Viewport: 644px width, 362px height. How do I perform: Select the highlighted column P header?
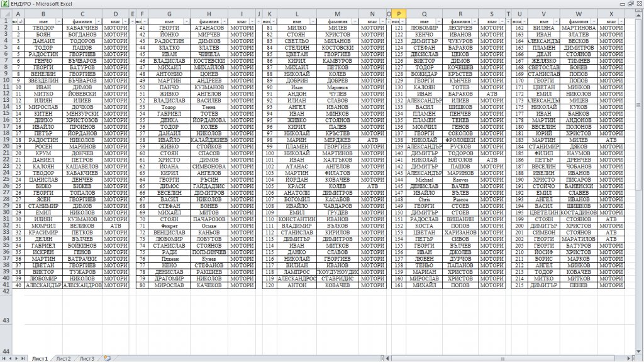399,14
